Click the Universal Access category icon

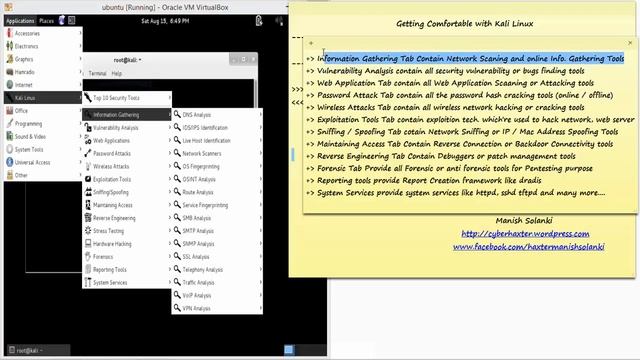[x=10, y=162]
